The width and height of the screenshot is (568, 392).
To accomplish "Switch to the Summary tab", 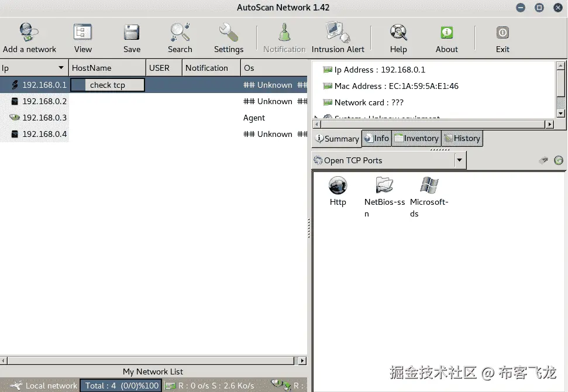I will click(337, 139).
